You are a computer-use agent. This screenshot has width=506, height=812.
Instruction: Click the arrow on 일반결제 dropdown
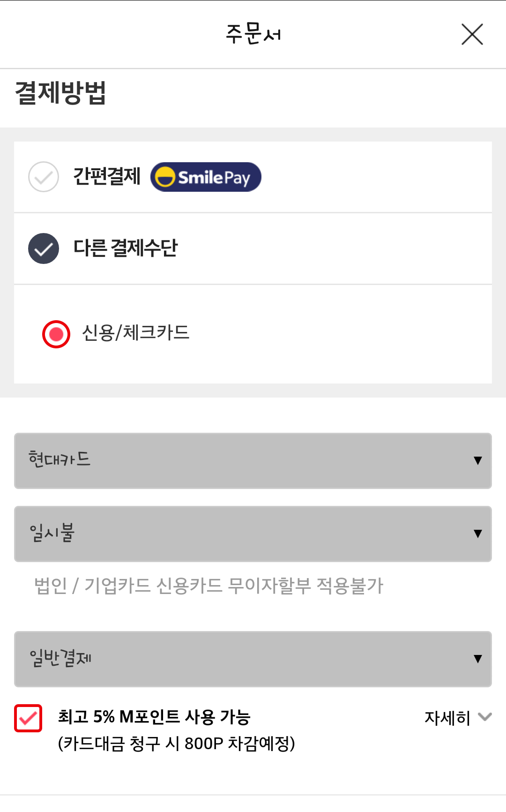(477, 659)
